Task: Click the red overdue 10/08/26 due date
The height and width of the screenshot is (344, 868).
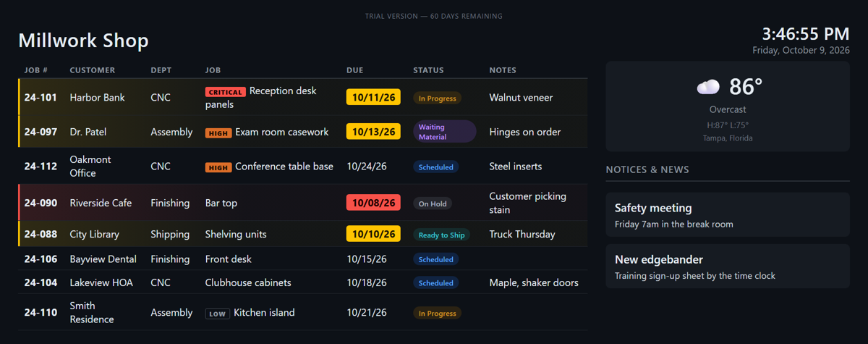Action: pyautogui.click(x=373, y=203)
